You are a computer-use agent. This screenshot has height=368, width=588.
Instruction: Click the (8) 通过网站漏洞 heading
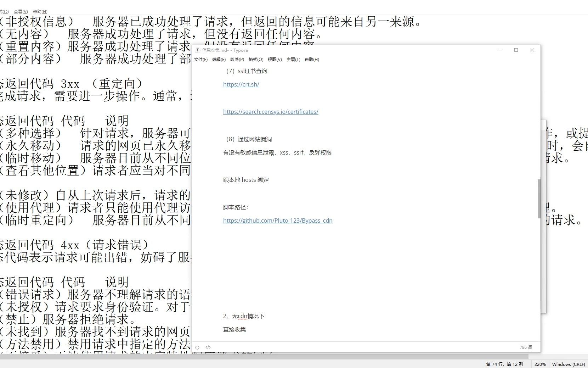click(x=249, y=139)
